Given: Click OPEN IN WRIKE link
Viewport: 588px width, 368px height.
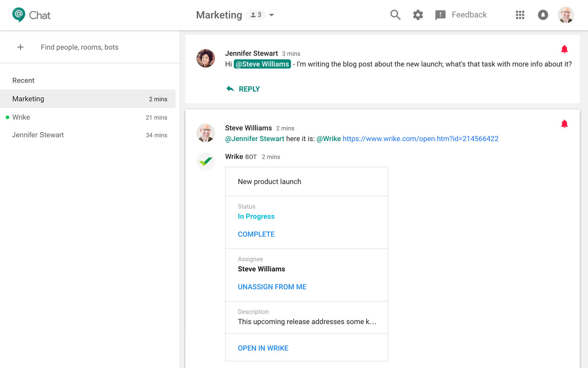Looking at the screenshot, I should pos(263,348).
